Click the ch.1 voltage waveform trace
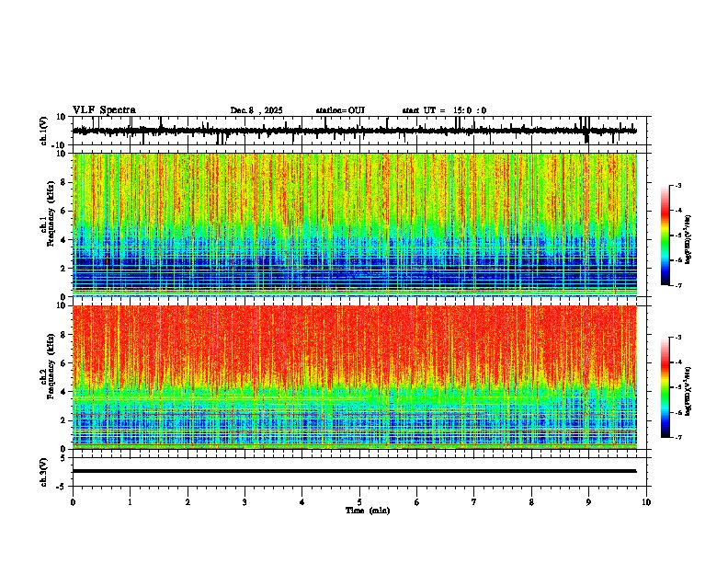This screenshot has height=563, width=728. coord(354,131)
